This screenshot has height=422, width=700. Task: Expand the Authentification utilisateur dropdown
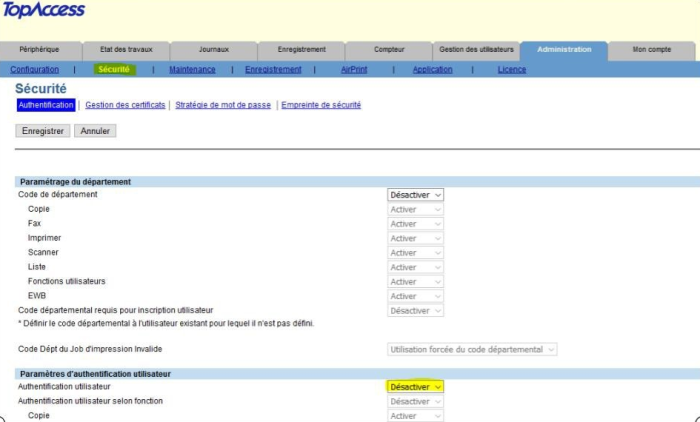(415, 387)
